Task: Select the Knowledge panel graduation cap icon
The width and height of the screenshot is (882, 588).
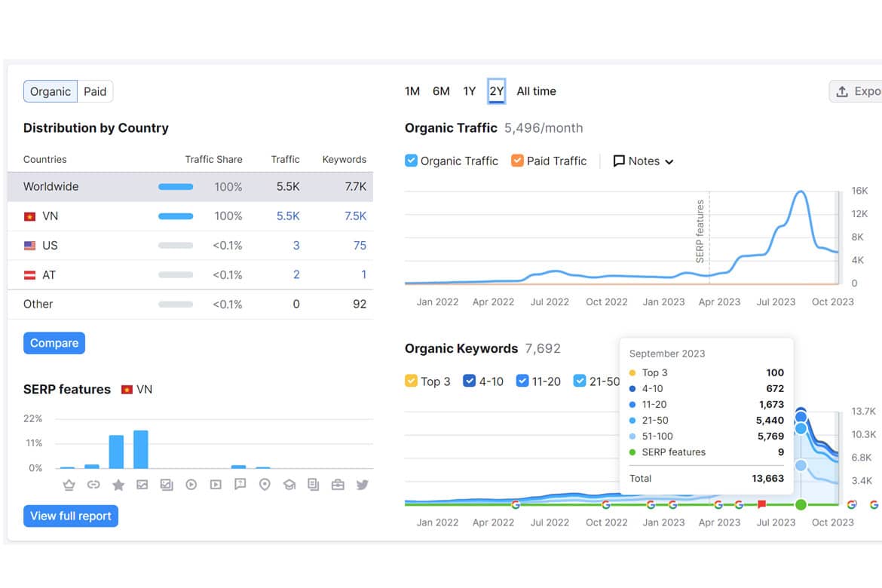Action: point(289,485)
